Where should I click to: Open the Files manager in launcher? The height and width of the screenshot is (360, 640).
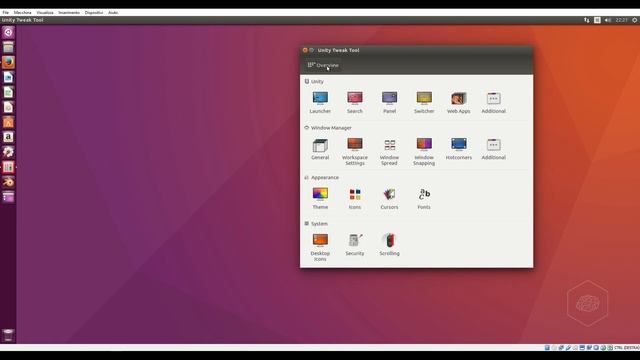coord(8,47)
